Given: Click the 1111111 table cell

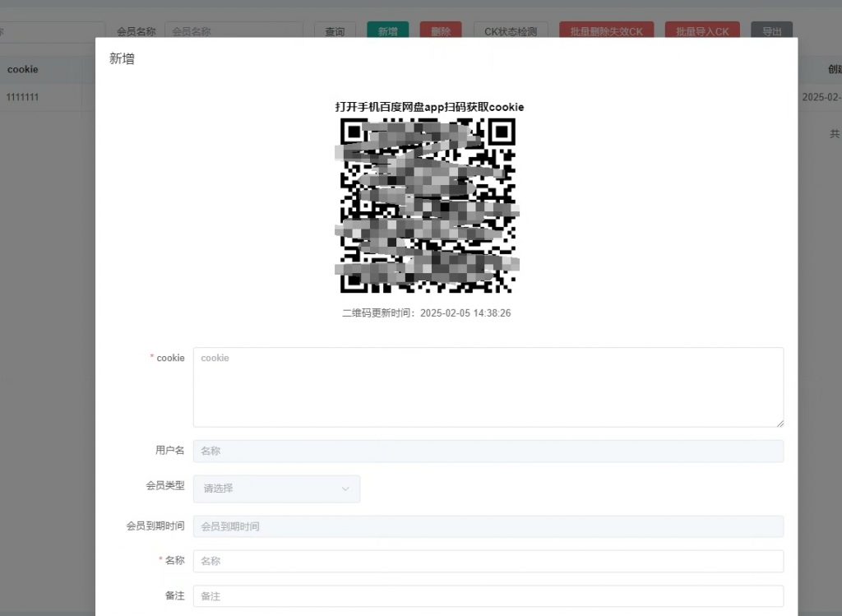Looking at the screenshot, I should (x=22, y=97).
